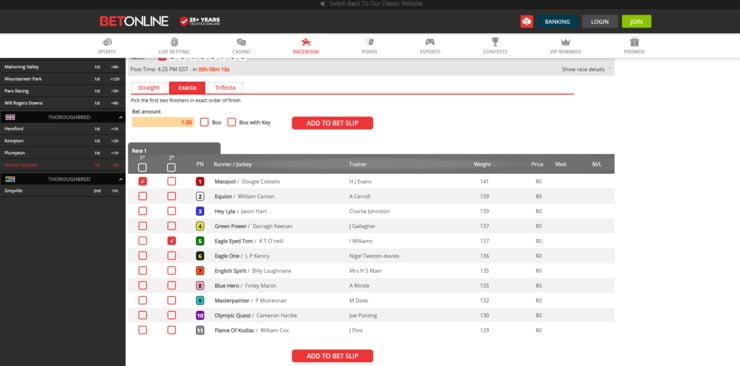Select the Race 1 tab
The image size is (740, 366).
coord(174,149)
